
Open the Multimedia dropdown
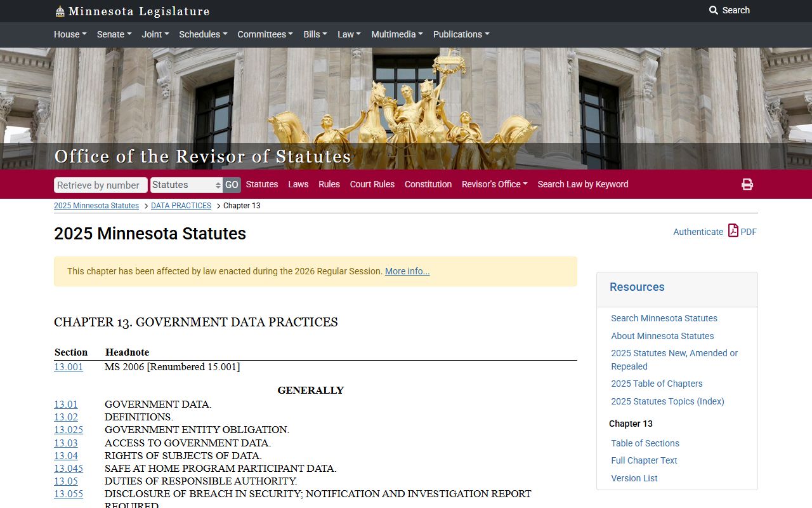[397, 34]
